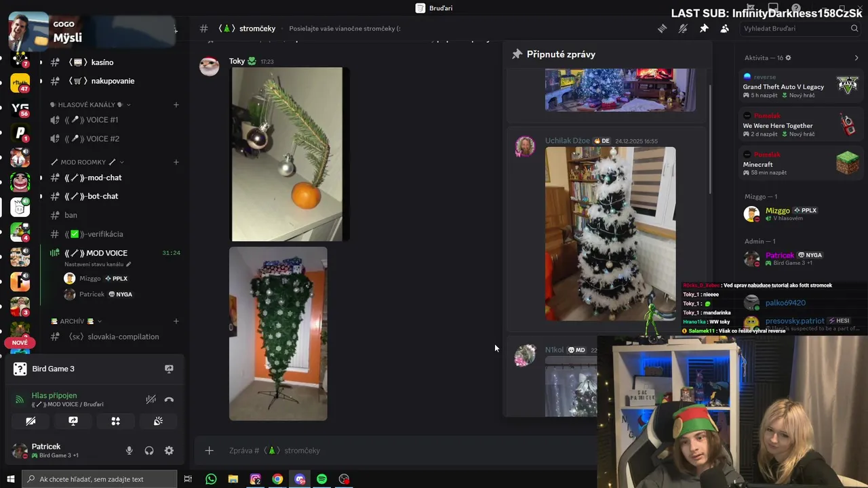
Task: Open the soundboard icon
Action: [158, 421]
